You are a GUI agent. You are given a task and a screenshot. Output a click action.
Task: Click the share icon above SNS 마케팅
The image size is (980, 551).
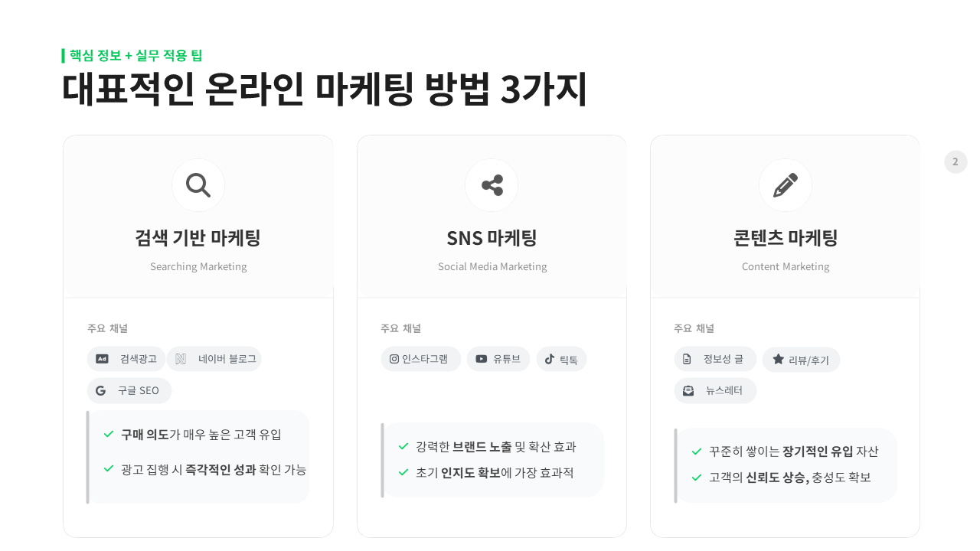(492, 185)
